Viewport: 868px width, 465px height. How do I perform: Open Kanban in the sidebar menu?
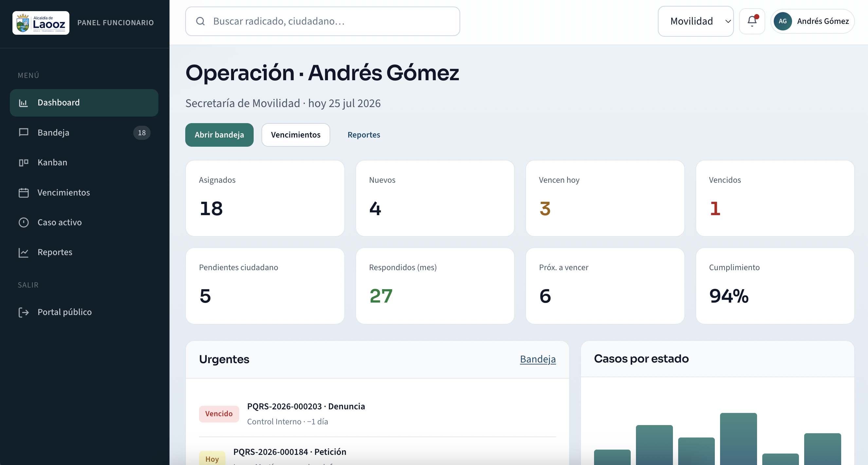[84, 162]
